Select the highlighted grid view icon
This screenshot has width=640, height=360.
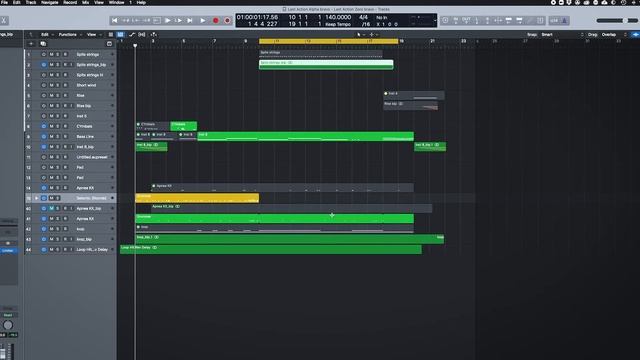pos(120,35)
